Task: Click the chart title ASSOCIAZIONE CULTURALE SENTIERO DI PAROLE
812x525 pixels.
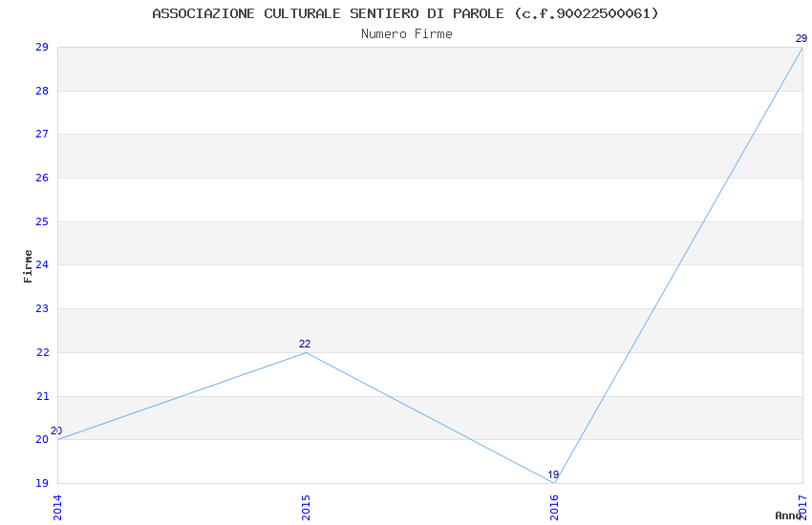Action: pos(405,13)
